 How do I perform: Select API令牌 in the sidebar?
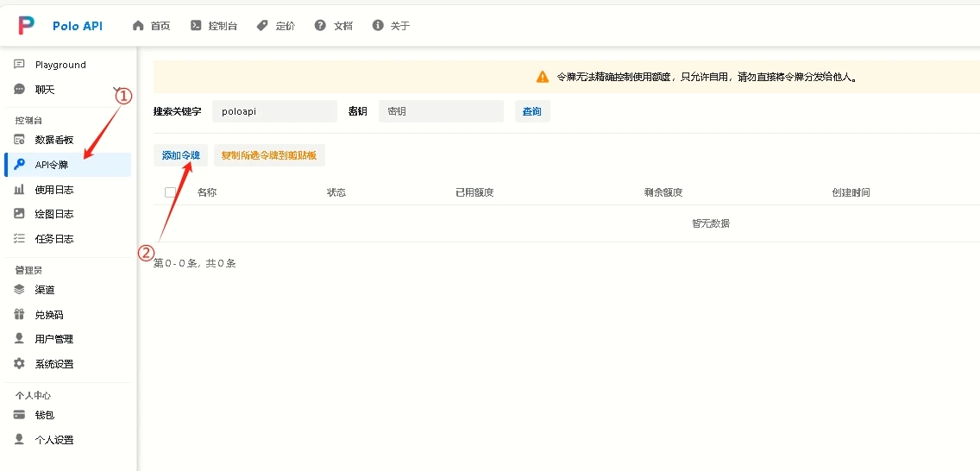pos(68,165)
